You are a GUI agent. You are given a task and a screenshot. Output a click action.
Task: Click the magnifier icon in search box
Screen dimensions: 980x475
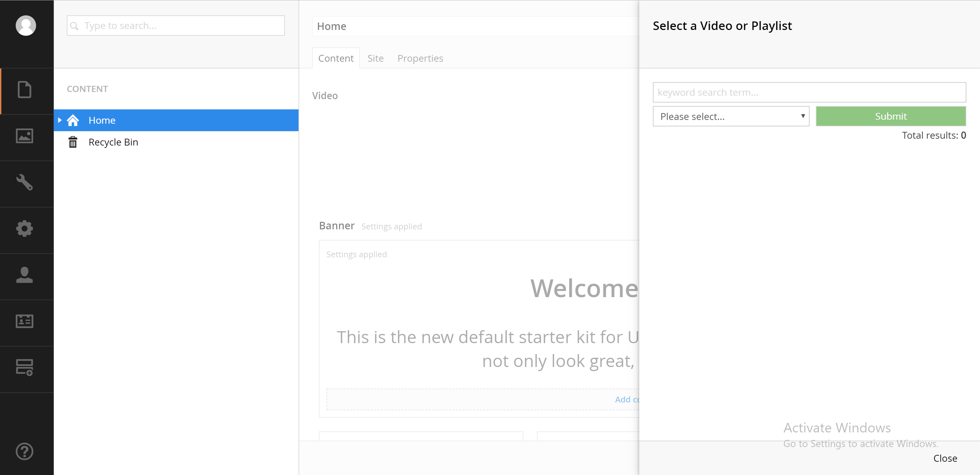point(75,26)
